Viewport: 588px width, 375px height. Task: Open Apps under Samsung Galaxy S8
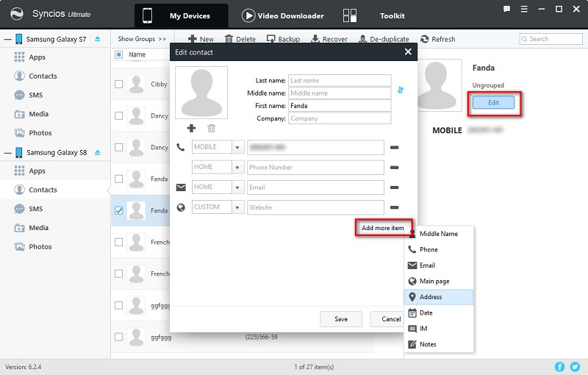point(37,171)
